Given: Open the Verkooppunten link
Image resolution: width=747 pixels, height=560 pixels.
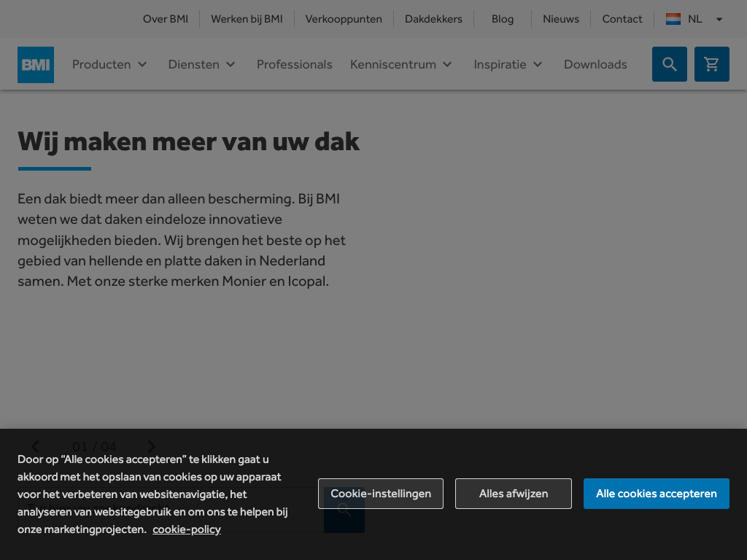Looking at the screenshot, I should [x=344, y=19].
